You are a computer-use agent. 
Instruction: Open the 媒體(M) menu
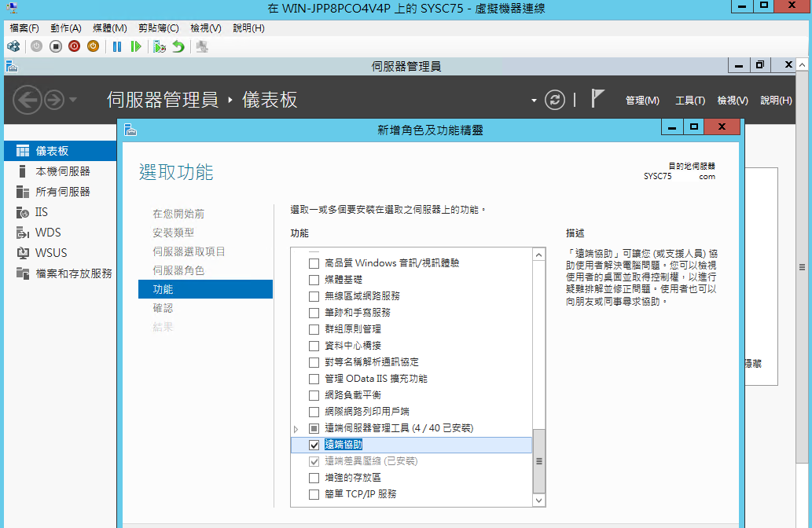(110, 28)
